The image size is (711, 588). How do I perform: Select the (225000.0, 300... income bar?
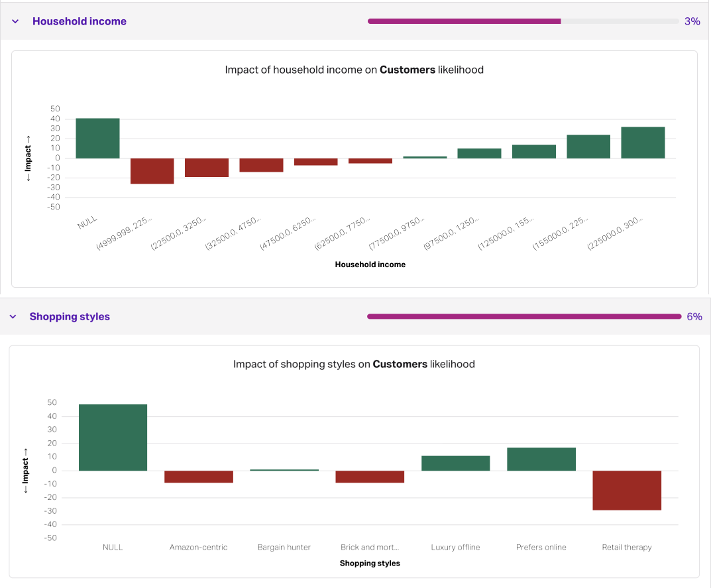click(643, 143)
